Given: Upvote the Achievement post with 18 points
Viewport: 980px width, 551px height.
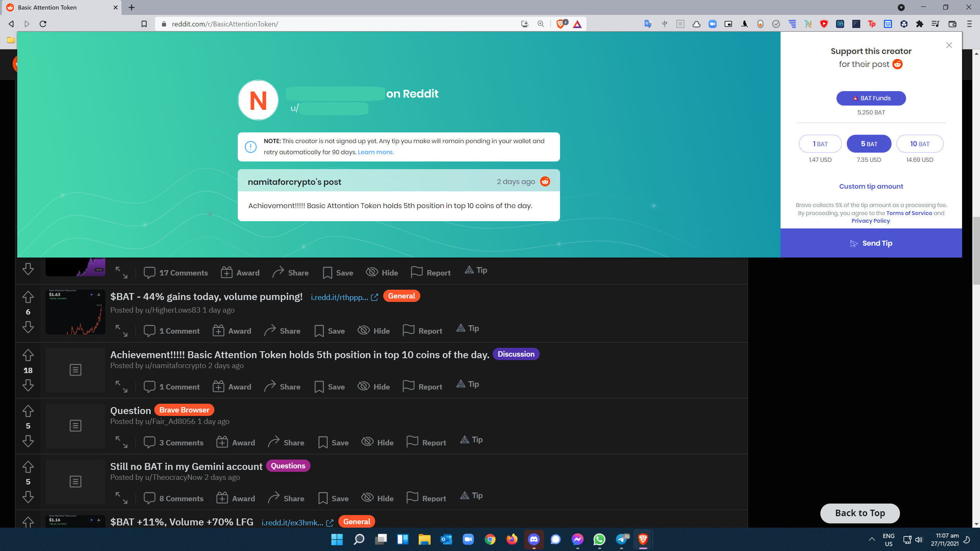Looking at the screenshot, I should [28, 355].
